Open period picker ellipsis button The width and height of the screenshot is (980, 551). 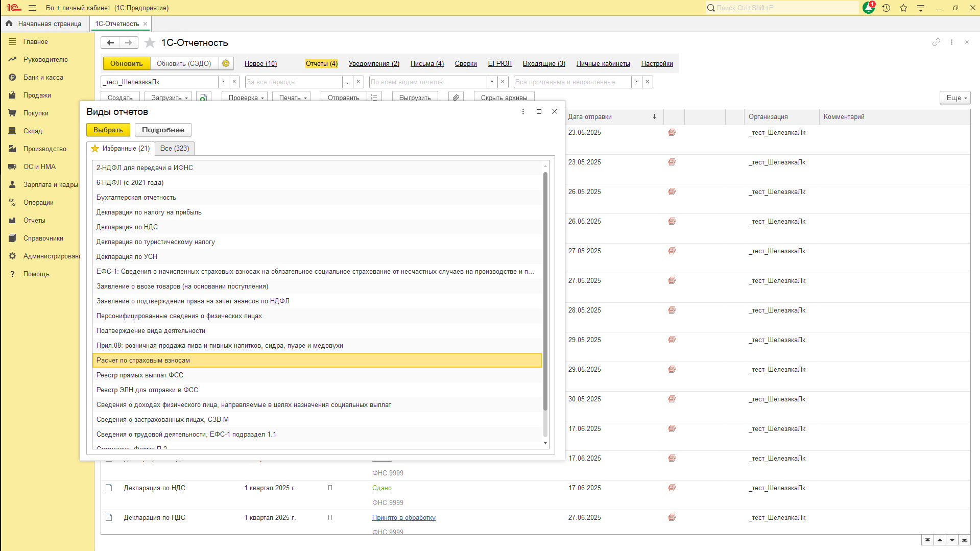(347, 82)
